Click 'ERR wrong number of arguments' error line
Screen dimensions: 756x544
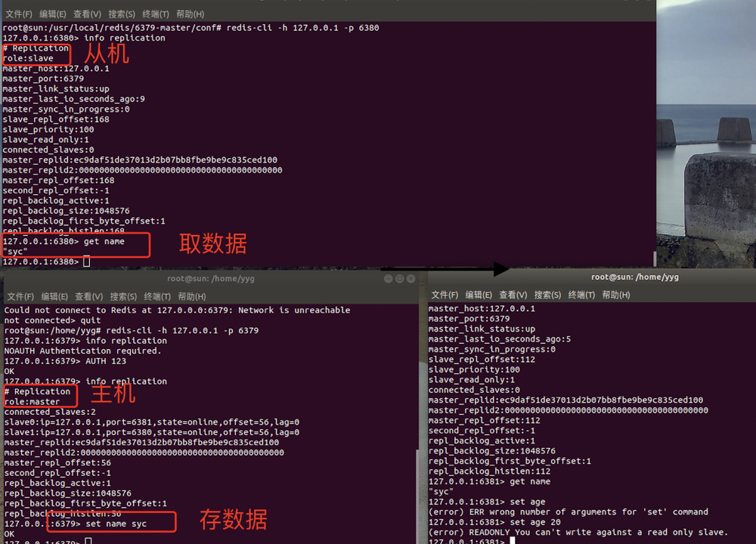pos(569,512)
